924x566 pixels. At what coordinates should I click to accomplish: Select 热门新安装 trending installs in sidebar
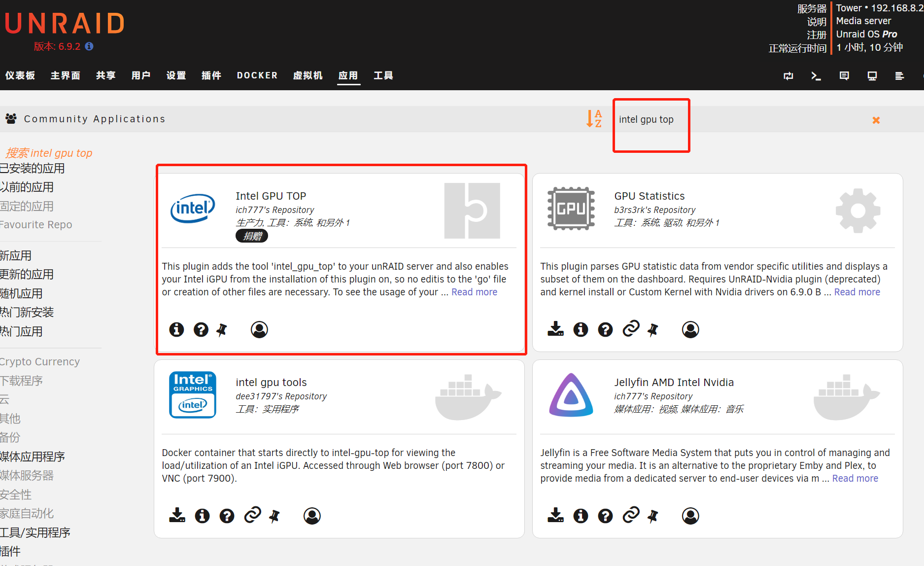click(x=27, y=312)
